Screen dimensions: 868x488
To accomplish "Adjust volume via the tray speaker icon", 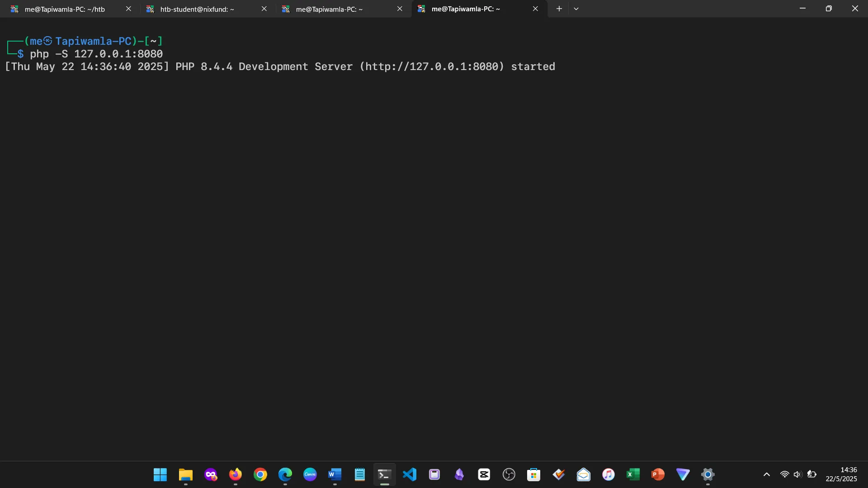I will [798, 474].
